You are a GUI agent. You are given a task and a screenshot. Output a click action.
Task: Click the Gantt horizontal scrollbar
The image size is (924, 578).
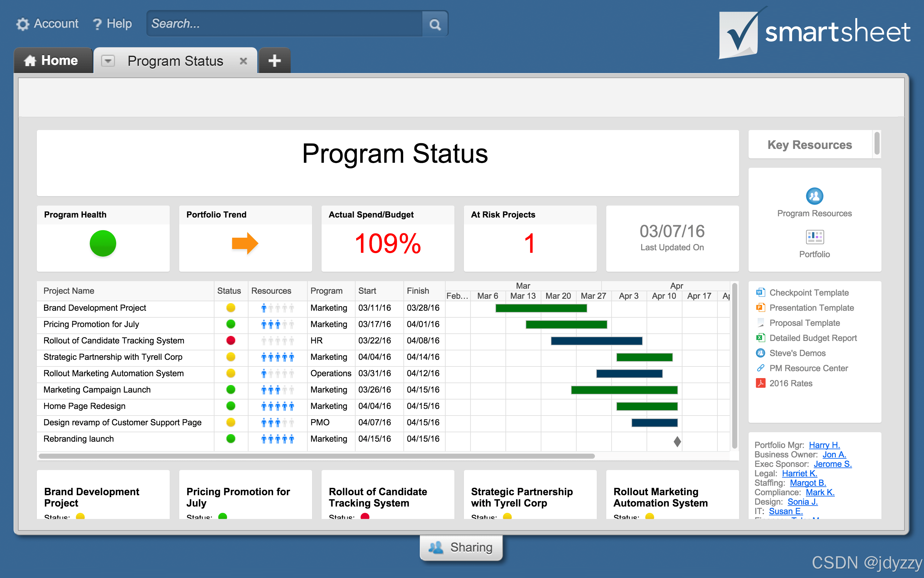click(x=317, y=456)
